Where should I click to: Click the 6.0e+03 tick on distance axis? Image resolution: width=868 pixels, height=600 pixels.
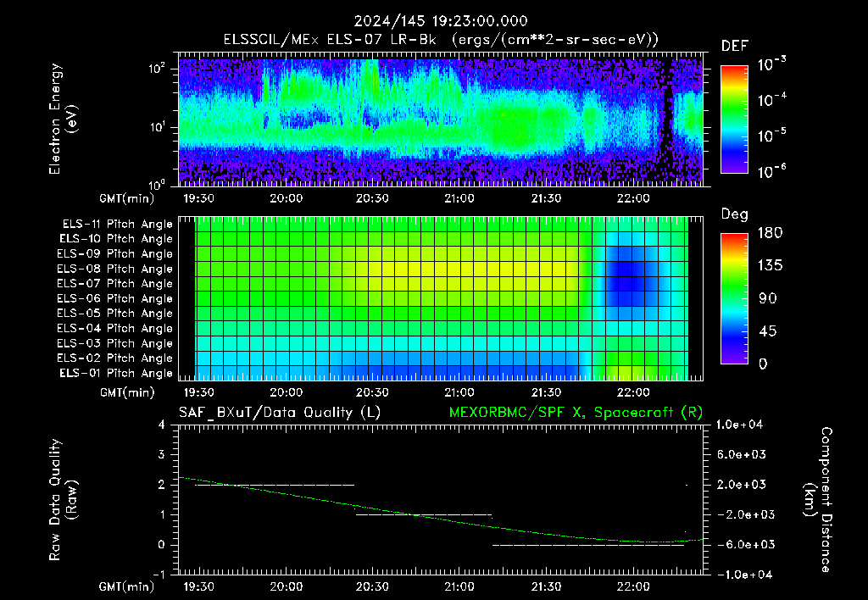[x=742, y=454]
